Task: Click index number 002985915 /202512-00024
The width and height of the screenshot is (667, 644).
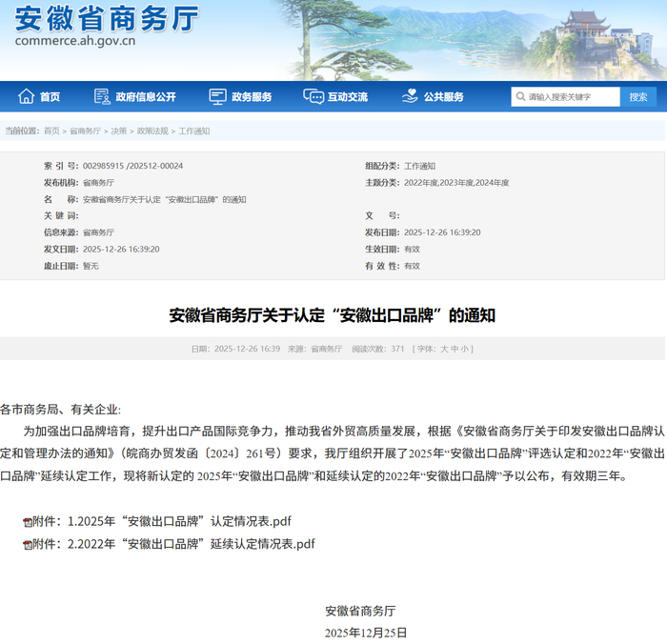Action: tap(132, 166)
